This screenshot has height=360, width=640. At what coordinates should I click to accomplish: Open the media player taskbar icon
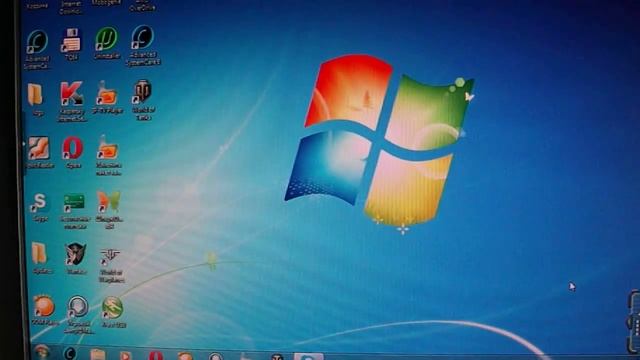click(126, 355)
